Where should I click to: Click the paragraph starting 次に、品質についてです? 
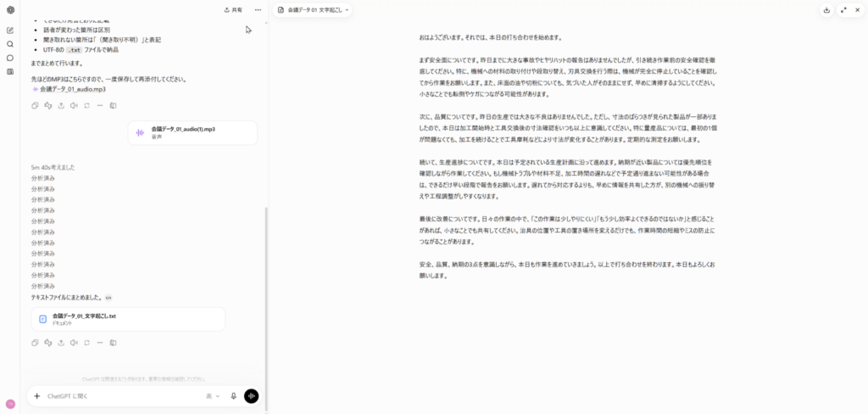coord(569,128)
